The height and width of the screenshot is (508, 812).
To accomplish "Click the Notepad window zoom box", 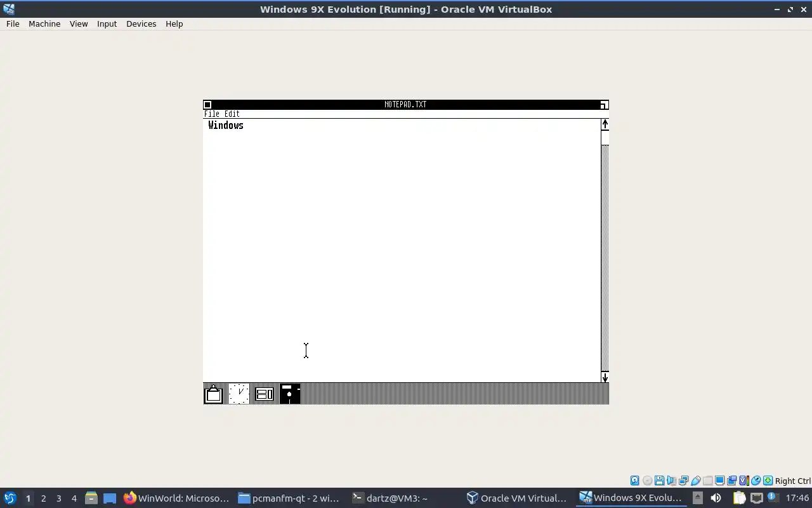I will pyautogui.click(x=604, y=105).
